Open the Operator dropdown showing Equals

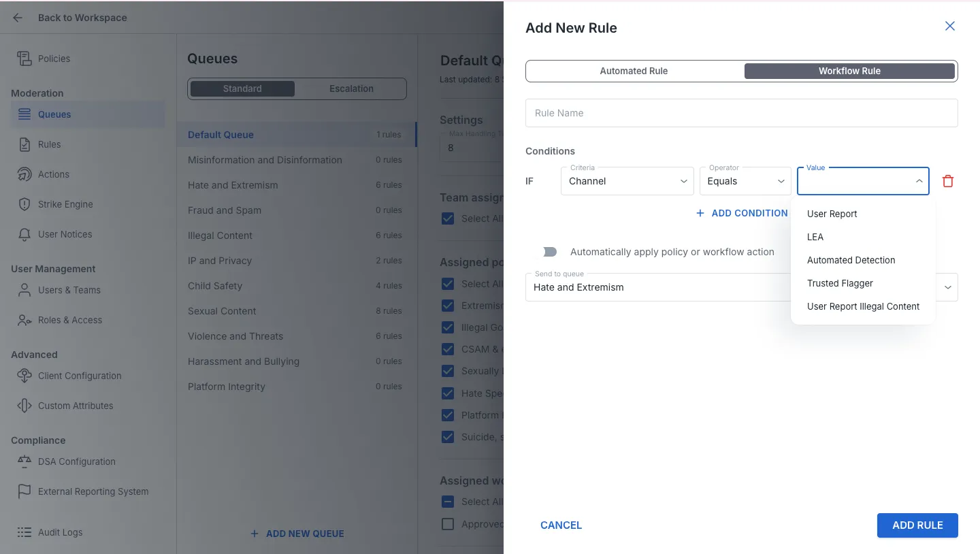pos(745,181)
